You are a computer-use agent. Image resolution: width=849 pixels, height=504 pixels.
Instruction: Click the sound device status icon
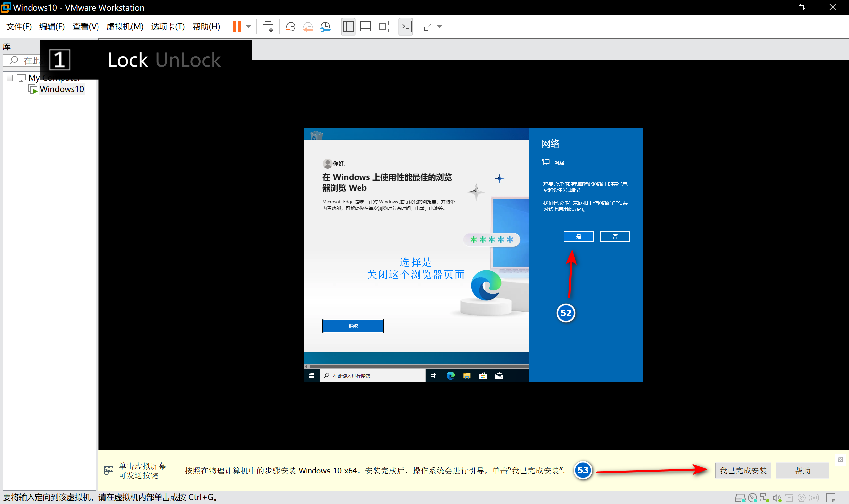pyautogui.click(x=777, y=498)
